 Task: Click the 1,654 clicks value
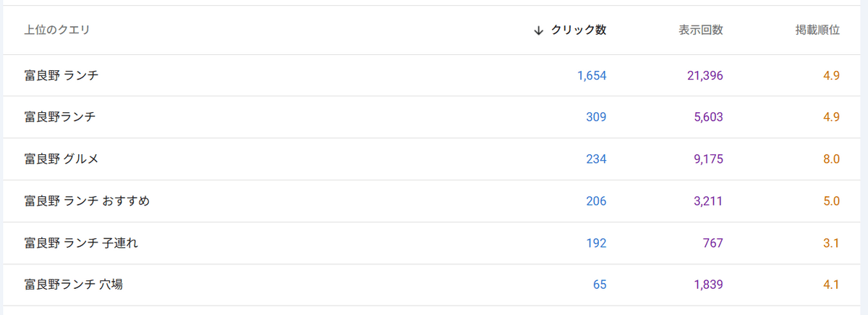click(592, 75)
